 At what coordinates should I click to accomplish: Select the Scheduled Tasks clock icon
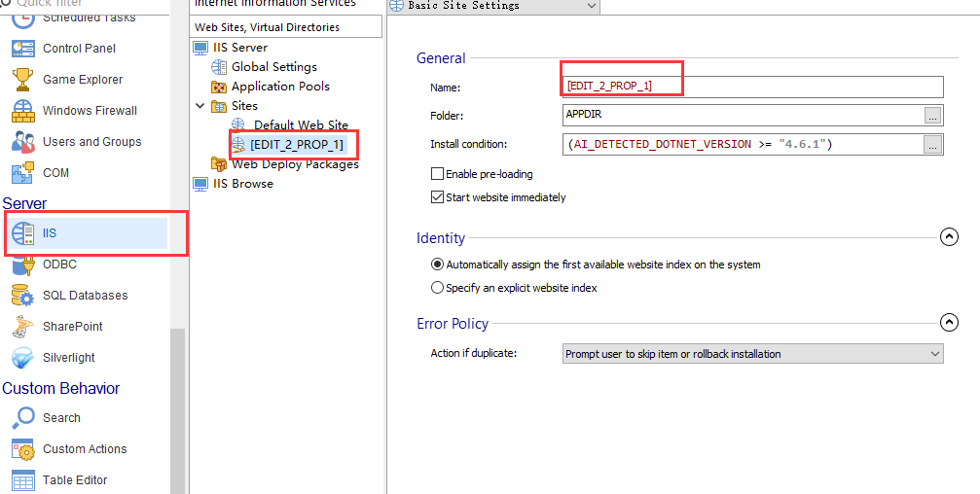point(23,18)
